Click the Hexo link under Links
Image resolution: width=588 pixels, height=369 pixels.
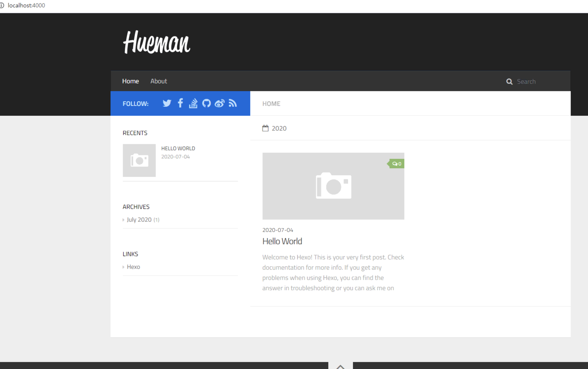point(133,267)
